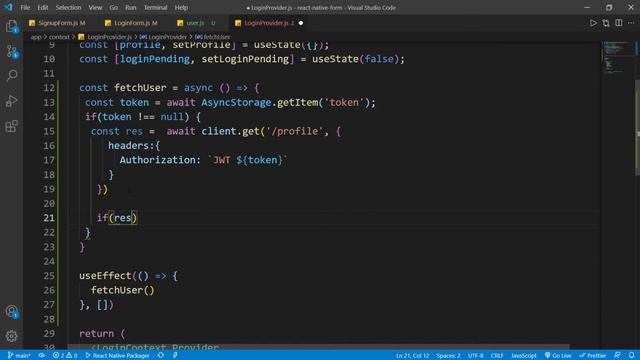Click line number 12 in the gutter
Screen dimensions: 640x360
pyautogui.click(x=49, y=88)
